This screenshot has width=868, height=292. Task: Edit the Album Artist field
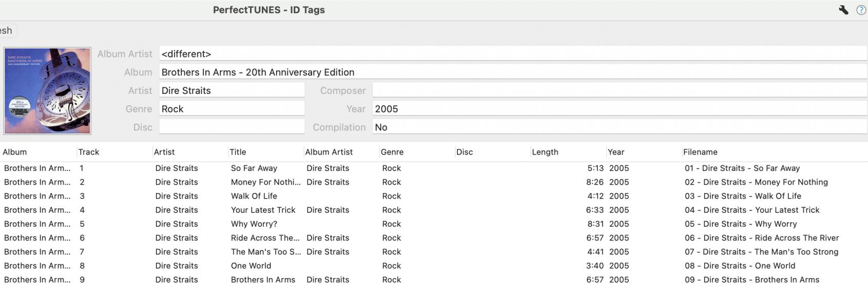click(x=512, y=54)
